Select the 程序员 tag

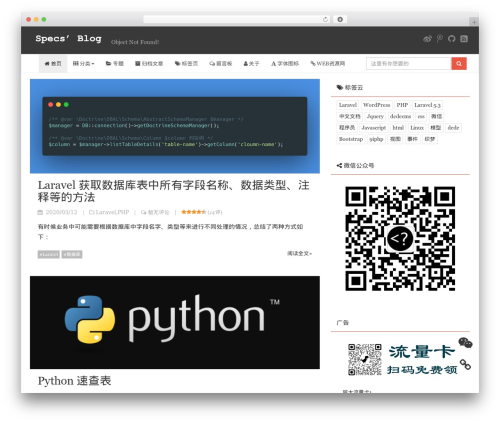coord(347,128)
